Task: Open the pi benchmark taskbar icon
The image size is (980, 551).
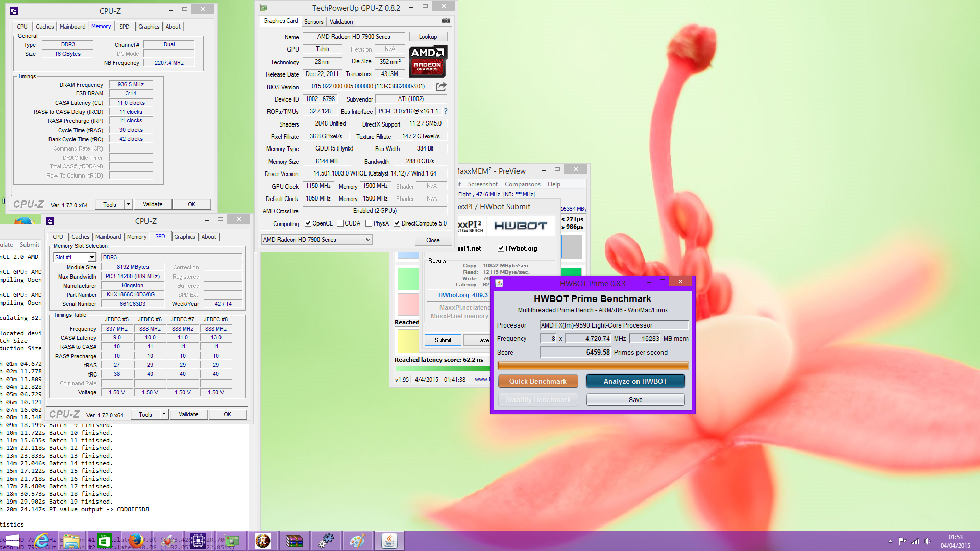Action: pos(263,541)
